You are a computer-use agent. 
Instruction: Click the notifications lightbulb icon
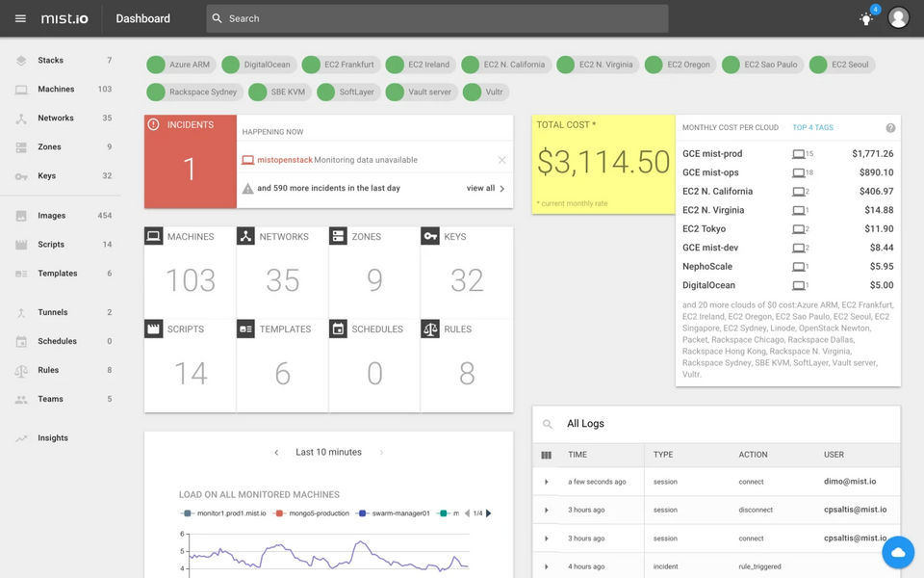click(866, 18)
